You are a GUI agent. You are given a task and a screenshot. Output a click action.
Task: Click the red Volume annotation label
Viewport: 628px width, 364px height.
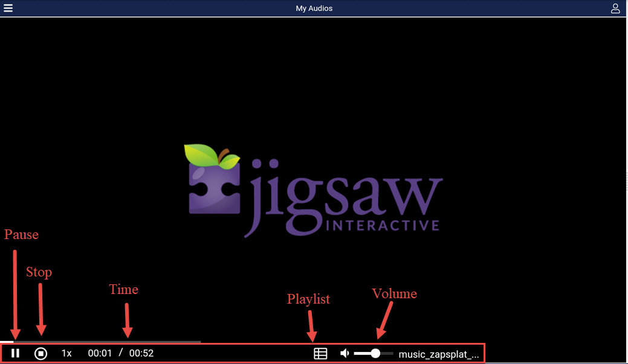(394, 293)
